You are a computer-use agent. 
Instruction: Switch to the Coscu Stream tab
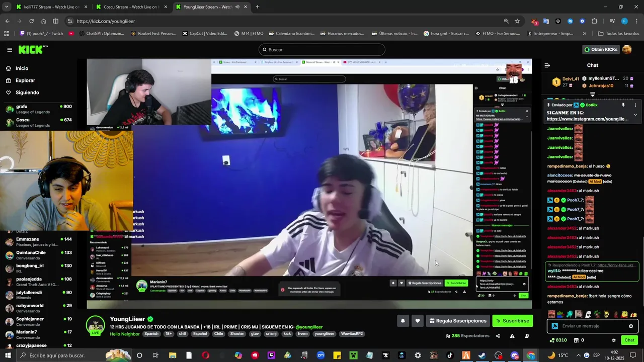pyautogui.click(x=131, y=7)
